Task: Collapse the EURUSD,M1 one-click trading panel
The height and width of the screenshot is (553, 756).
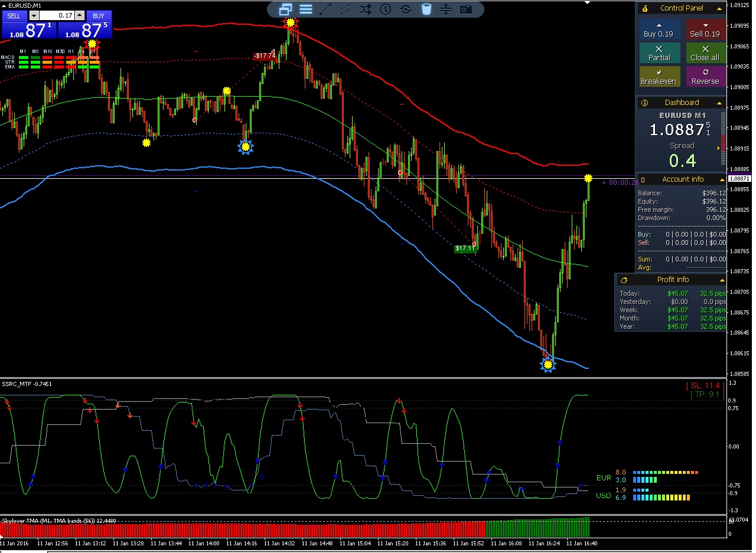Action: 4,5
